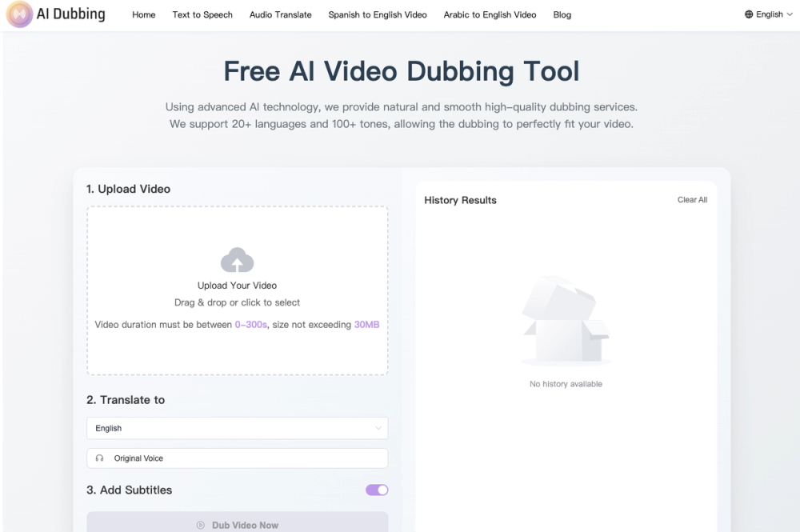Open the translation language dropdown showing English
Image resolution: width=800 pixels, height=532 pixels.
(x=237, y=428)
